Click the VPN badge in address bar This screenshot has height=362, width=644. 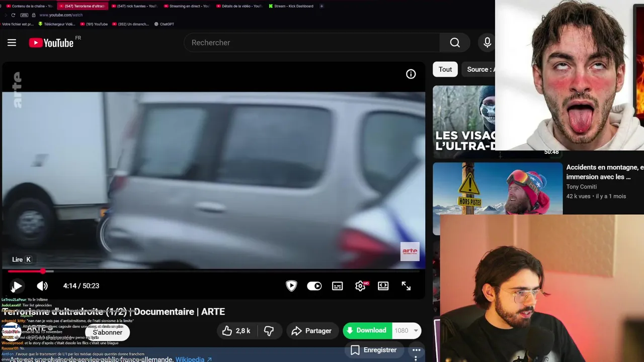click(x=24, y=15)
